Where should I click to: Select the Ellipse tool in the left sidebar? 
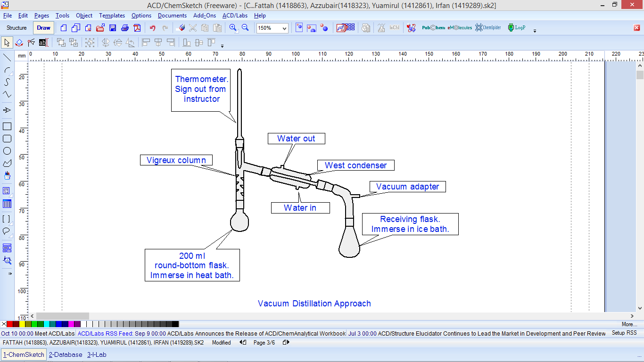pos(7,150)
